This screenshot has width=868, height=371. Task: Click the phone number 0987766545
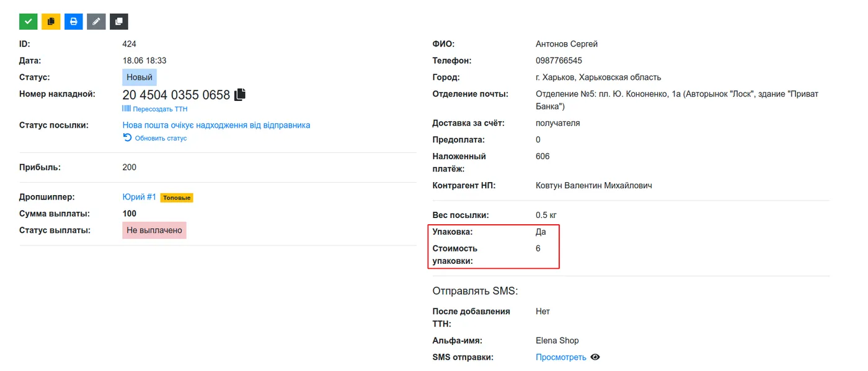(x=559, y=61)
